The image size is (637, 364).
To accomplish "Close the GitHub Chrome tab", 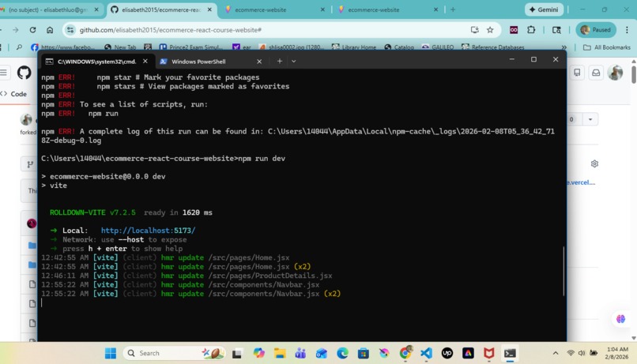I will (x=209, y=9).
